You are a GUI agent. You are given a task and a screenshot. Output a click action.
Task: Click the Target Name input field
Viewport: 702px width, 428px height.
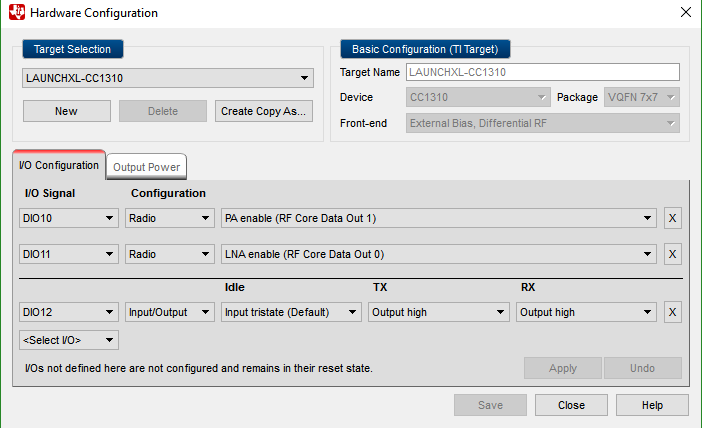[542, 72]
